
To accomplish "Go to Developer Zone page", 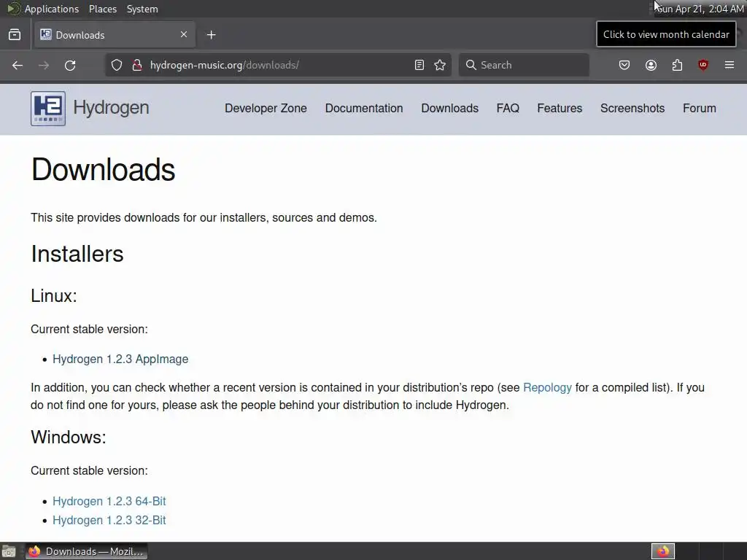I will point(266,109).
